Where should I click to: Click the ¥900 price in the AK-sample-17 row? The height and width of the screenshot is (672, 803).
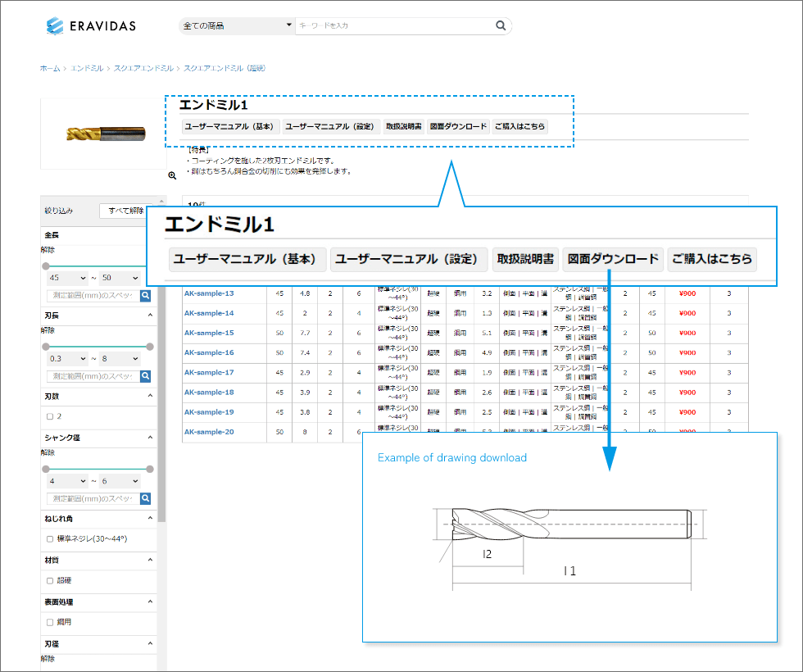(687, 373)
